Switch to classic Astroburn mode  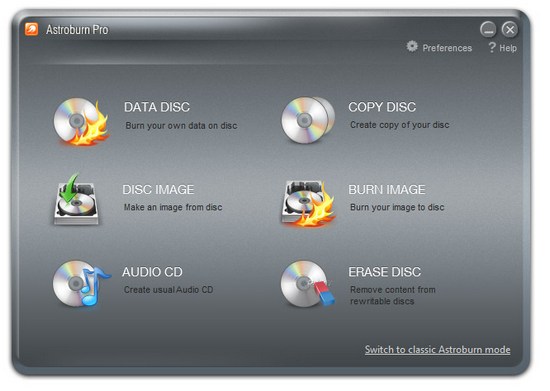click(437, 350)
